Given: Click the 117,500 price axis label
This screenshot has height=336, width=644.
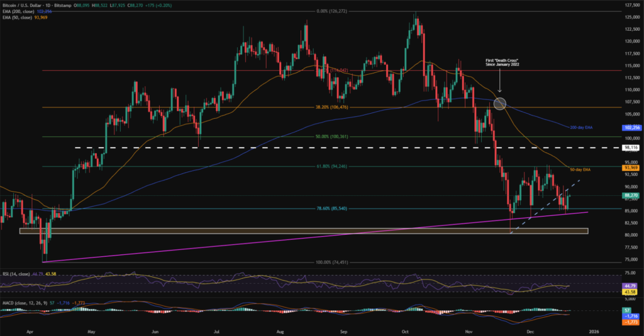Looking at the screenshot, I should pos(632,53).
